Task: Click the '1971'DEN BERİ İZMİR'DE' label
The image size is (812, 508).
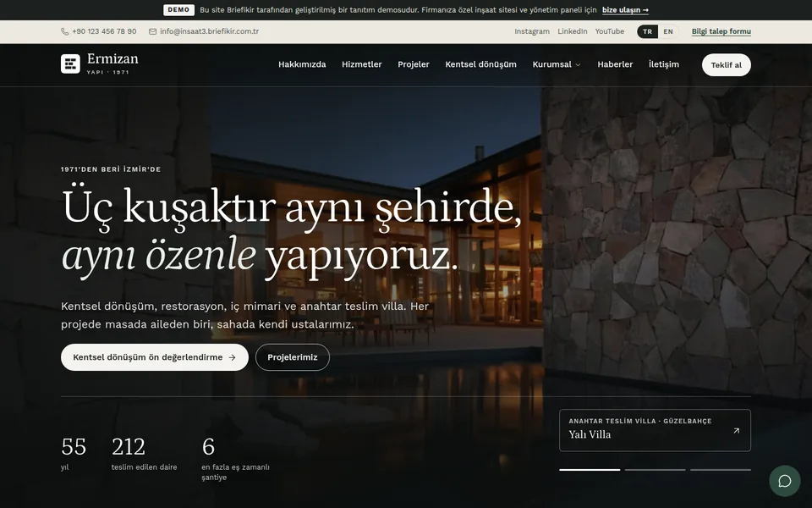Action: click(x=111, y=169)
